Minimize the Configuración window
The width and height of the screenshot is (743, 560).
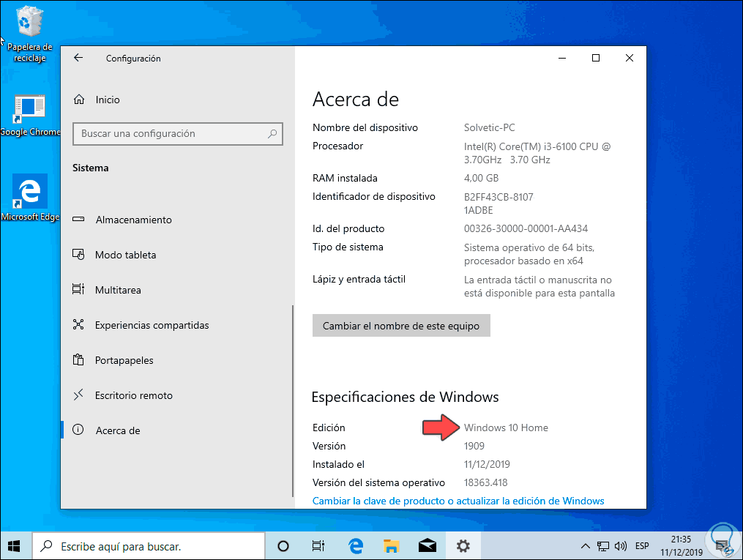pos(562,58)
